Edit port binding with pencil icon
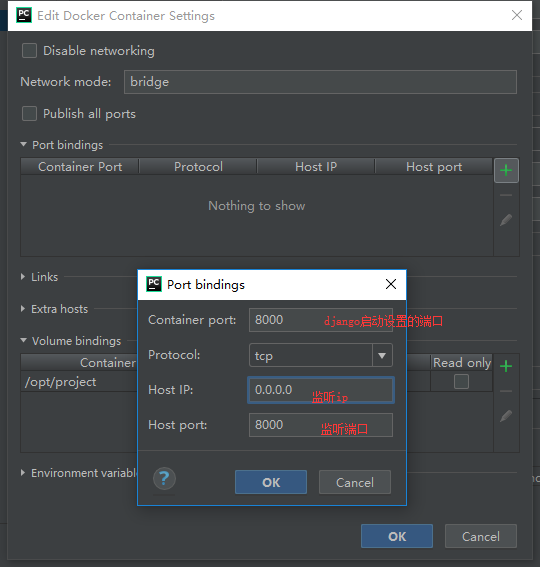Viewport: 540px width, 567px height. 506,220
